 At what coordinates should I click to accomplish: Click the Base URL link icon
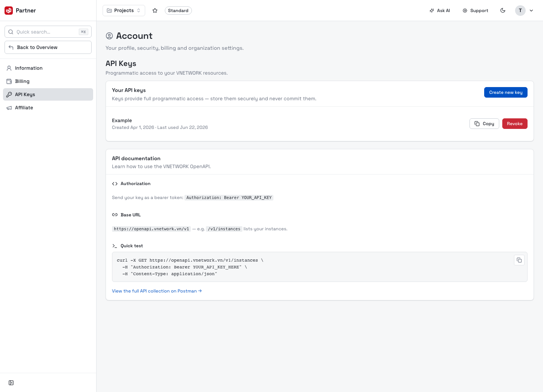coord(115,215)
